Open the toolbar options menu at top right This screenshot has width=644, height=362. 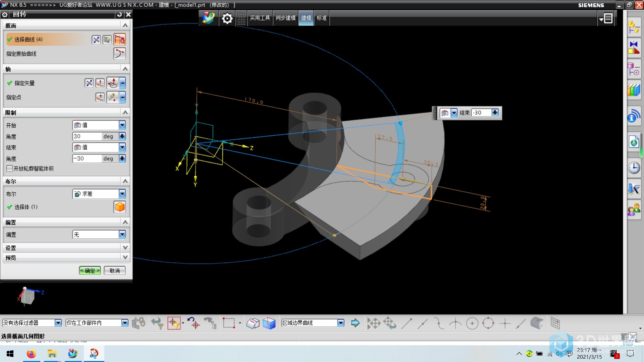(606, 18)
